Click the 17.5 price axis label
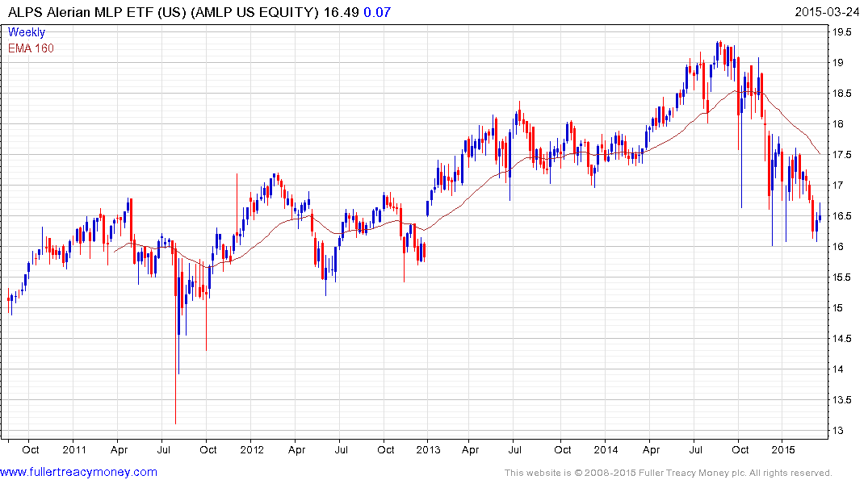 (841, 154)
